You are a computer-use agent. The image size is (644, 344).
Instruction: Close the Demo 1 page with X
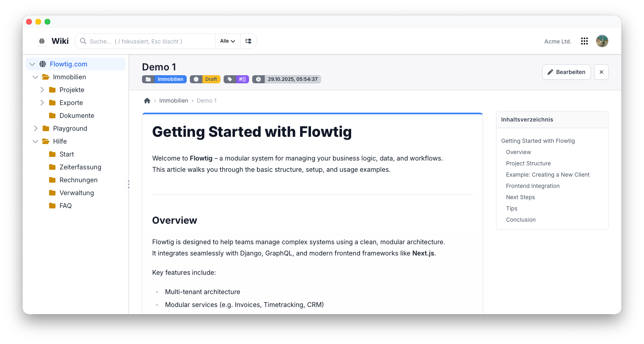[x=601, y=72]
